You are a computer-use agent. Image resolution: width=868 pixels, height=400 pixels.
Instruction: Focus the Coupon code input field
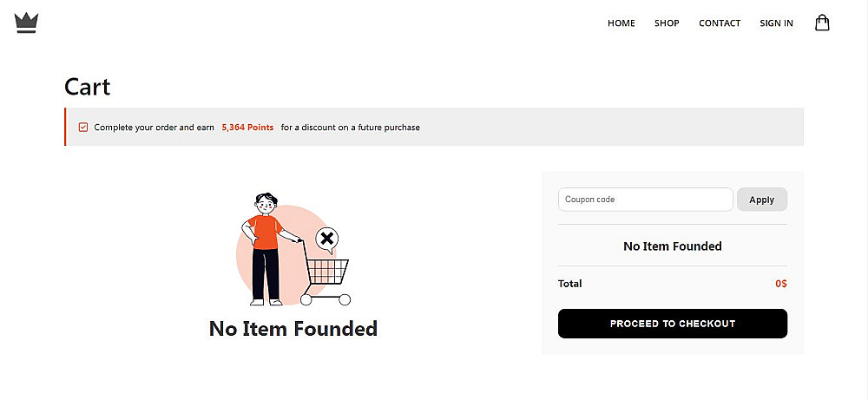click(x=645, y=200)
